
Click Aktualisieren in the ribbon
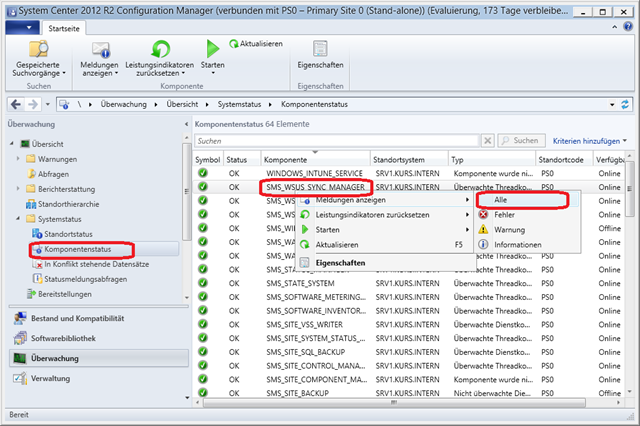coord(256,44)
